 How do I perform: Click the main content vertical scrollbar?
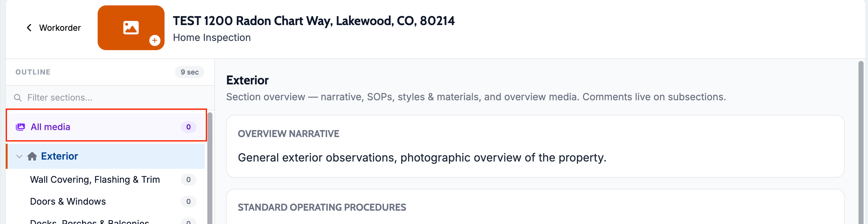coord(861,142)
